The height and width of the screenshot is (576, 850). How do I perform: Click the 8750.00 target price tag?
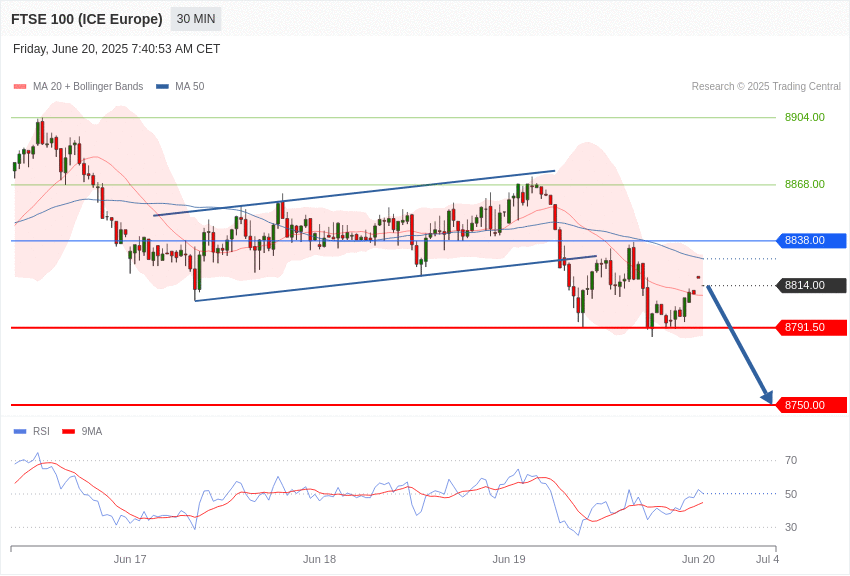click(812, 405)
